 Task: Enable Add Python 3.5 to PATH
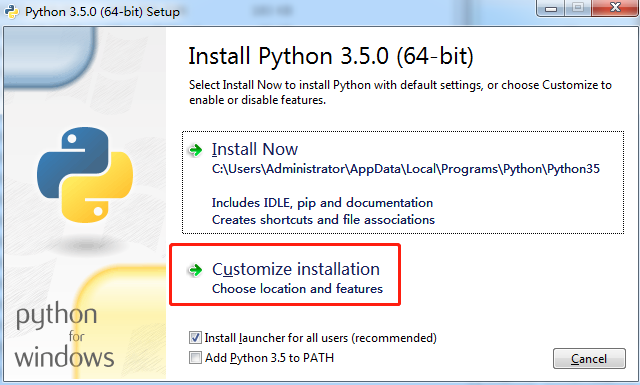195,358
